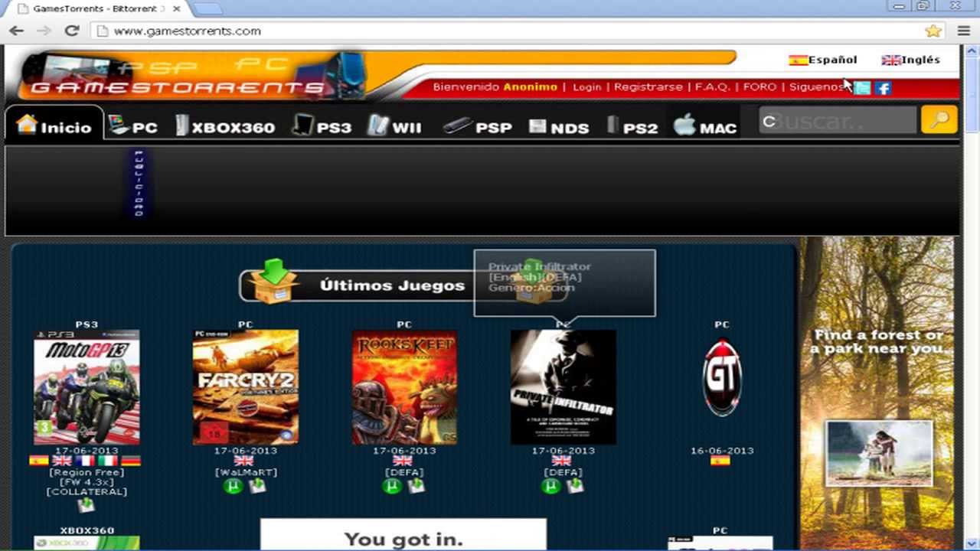Open the PS2 games category
This screenshot has width=980, height=551.
(x=632, y=126)
